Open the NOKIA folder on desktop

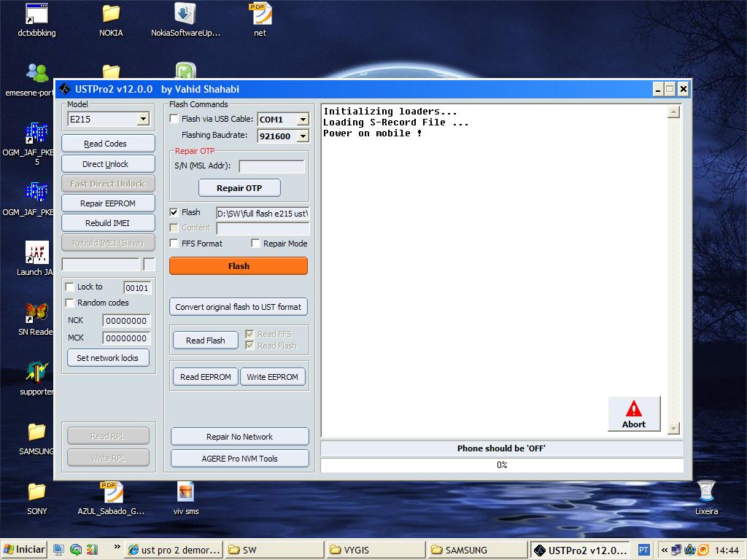tap(111, 20)
